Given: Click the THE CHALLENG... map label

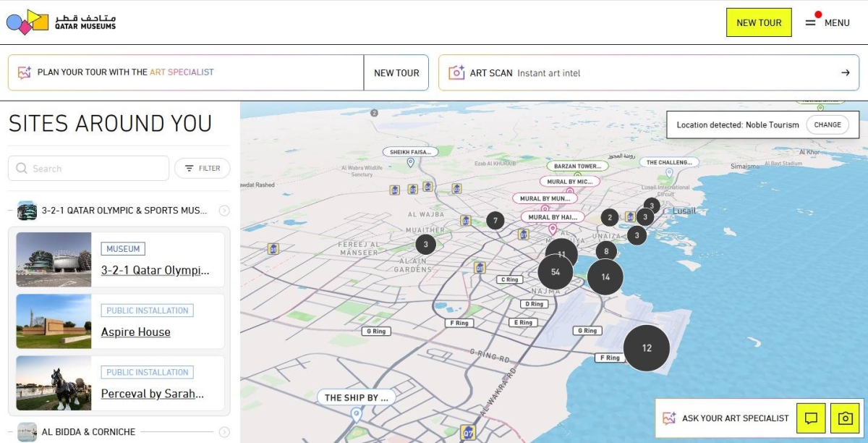Looking at the screenshot, I should coord(668,162).
